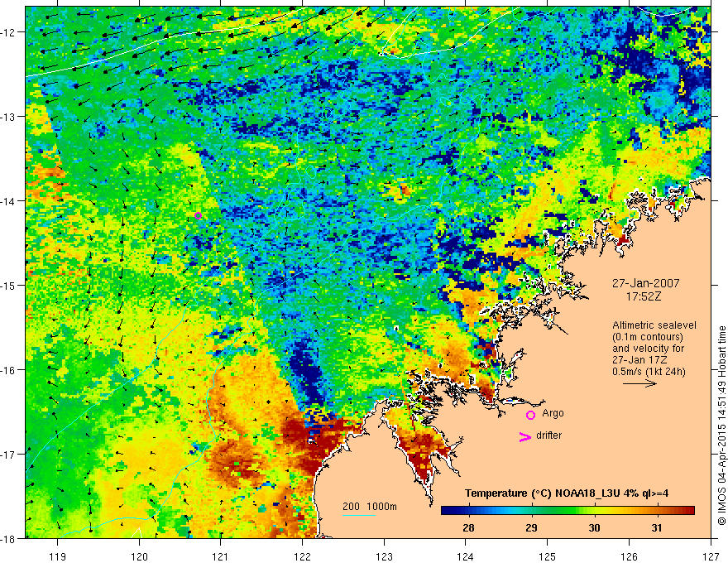Click the longitude label '124'
The width and height of the screenshot is (728, 563).
pyautogui.click(x=466, y=556)
